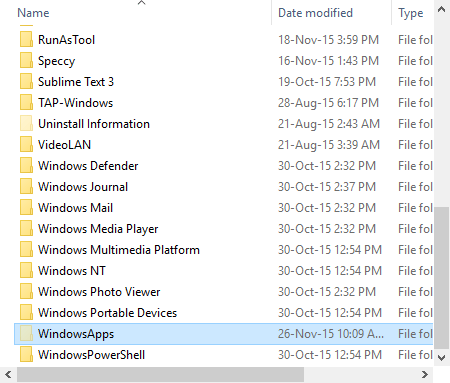The height and width of the screenshot is (383, 450).
Task: Click the Windows Media Player folder icon
Action: click(x=26, y=229)
